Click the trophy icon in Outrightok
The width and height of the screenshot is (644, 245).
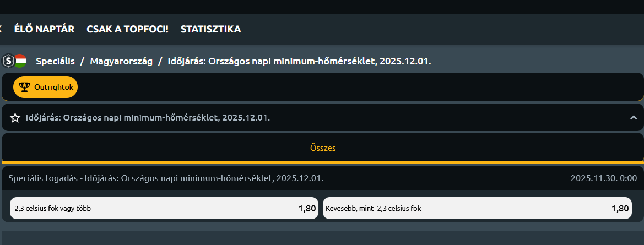pyautogui.click(x=24, y=87)
